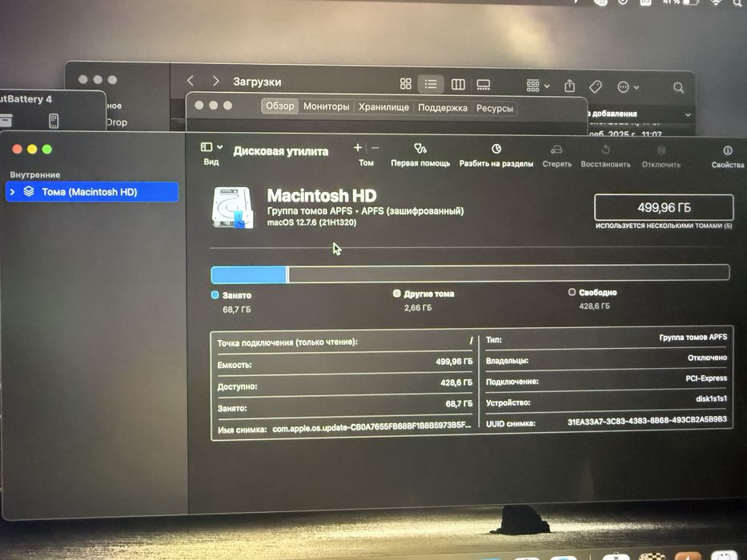
Task: Go back in Finder Загрузки window
Action: pyautogui.click(x=191, y=81)
